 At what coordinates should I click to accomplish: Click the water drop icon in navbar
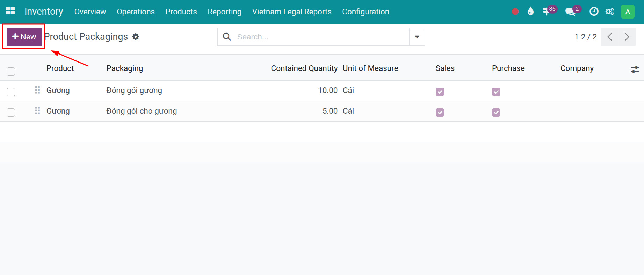[x=530, y=12]
